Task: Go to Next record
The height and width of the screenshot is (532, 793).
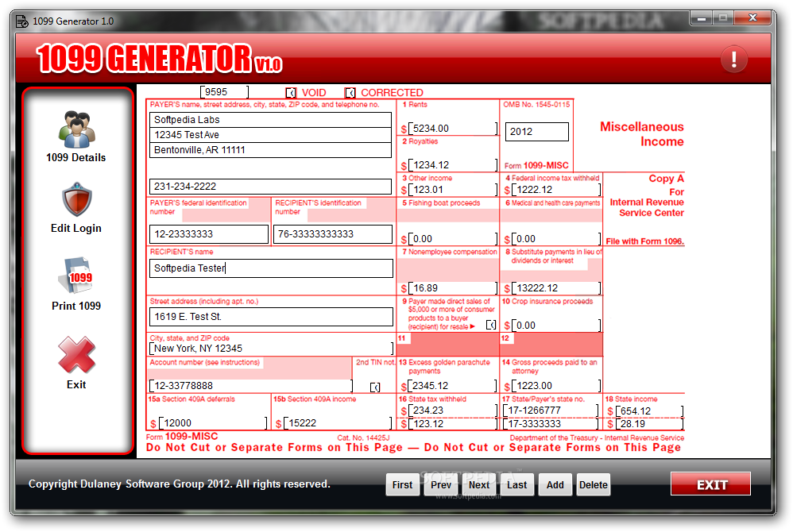Action: click(x=479, y=485)
